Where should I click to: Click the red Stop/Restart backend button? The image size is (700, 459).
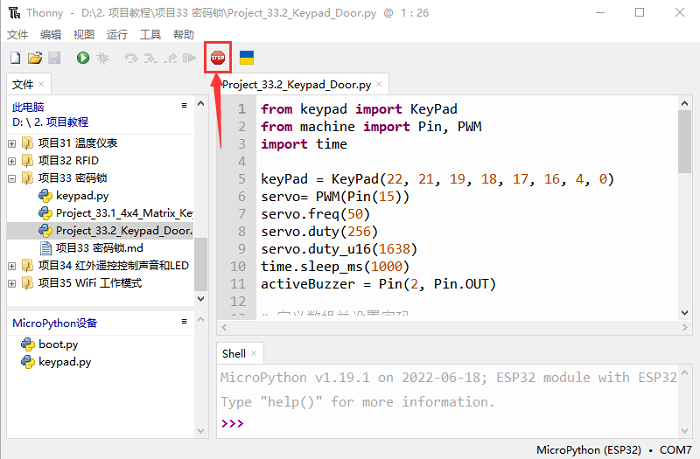pos(218,58)
